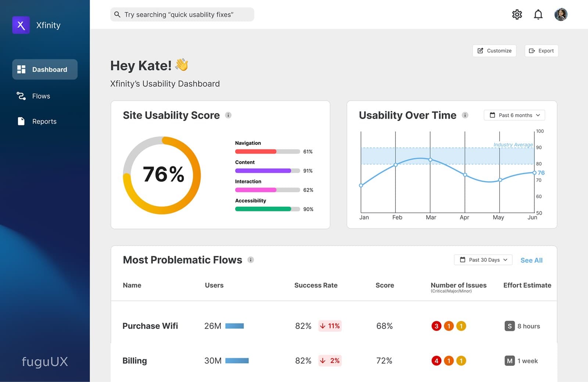This screenshot has height=382, width=588.
Task: Select the Apr data point on chart
Action: pos(465,175)
